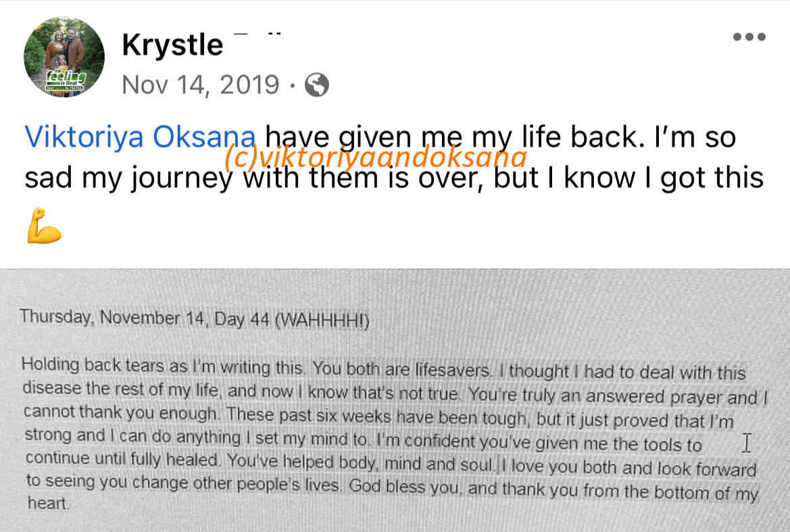Screen dimensions: 790x532
Task: Click the globe public privacy icon
Action: click(317, 84)
